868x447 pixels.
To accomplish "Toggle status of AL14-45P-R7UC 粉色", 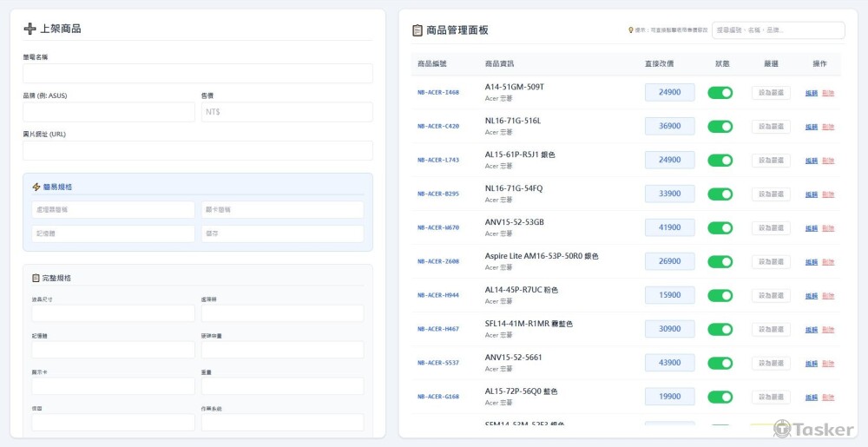I will (x=720, y=296).
